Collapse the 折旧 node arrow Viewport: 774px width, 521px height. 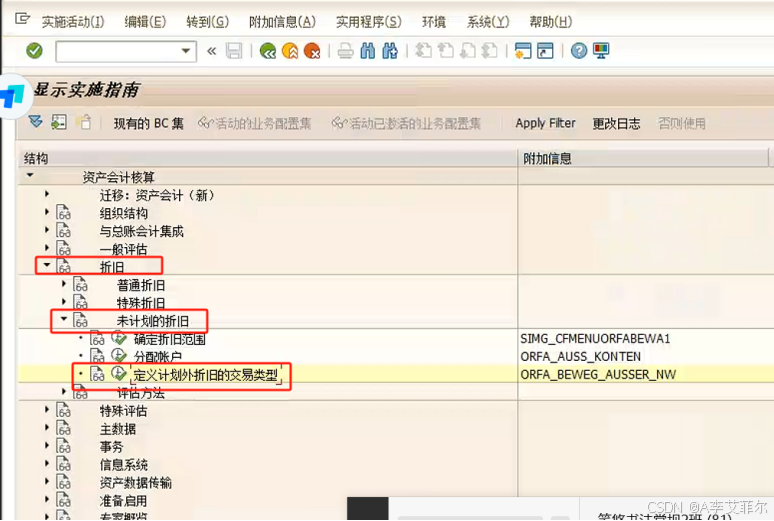(x=47, y=265)
